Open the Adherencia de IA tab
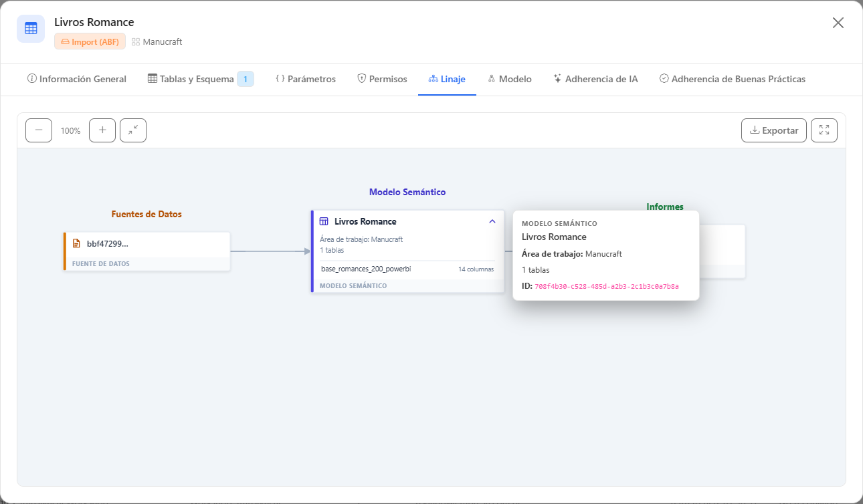Viewport: 863px width, 504px height. pos(595,79)
